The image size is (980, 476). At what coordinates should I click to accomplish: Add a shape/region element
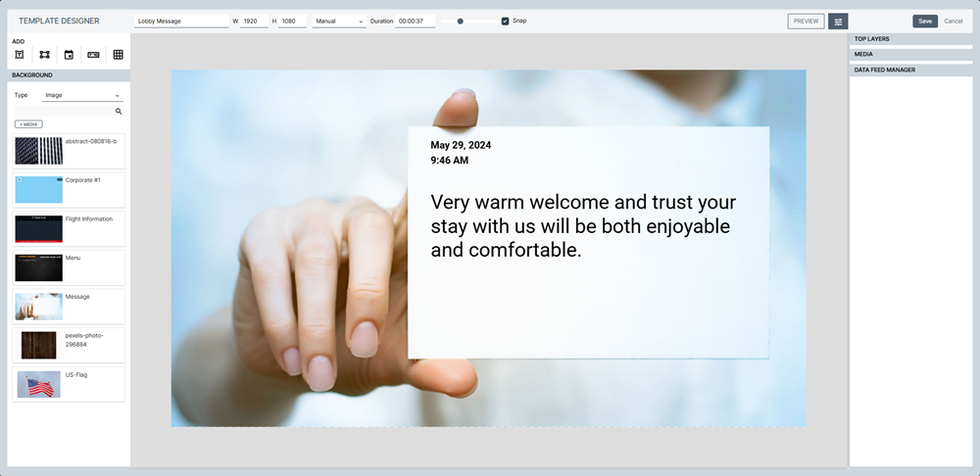tap(44, 55)
